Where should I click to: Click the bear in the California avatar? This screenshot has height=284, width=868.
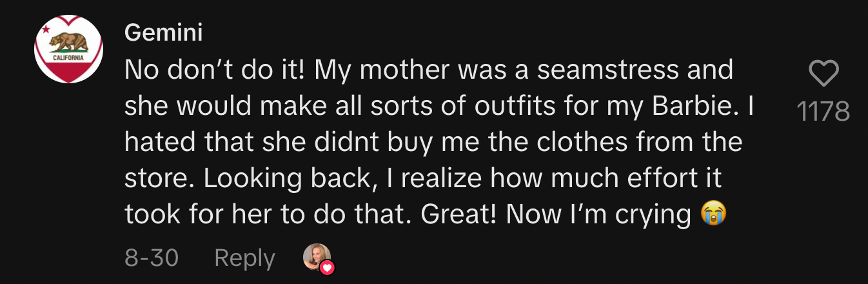point(68,43)
